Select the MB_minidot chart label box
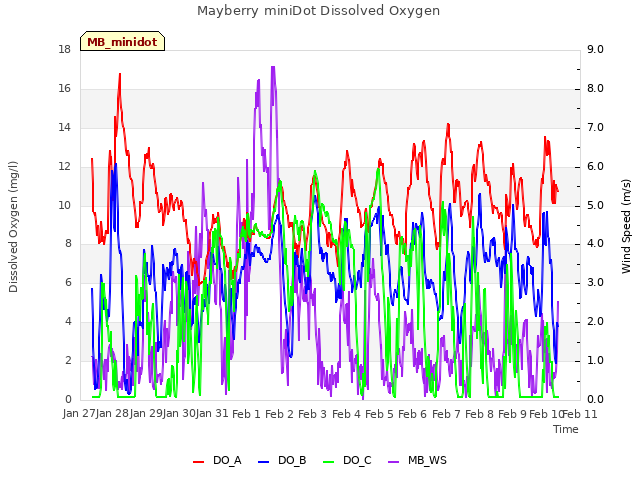The height and width of the screenshot is (480, 640). [x=122, y=41]
